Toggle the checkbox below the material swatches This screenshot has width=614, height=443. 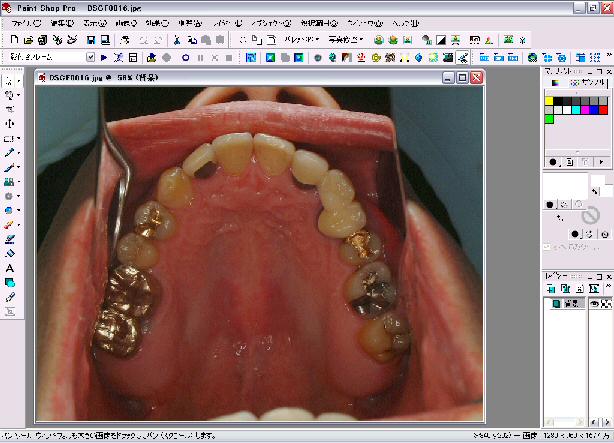tap(547, 247)
